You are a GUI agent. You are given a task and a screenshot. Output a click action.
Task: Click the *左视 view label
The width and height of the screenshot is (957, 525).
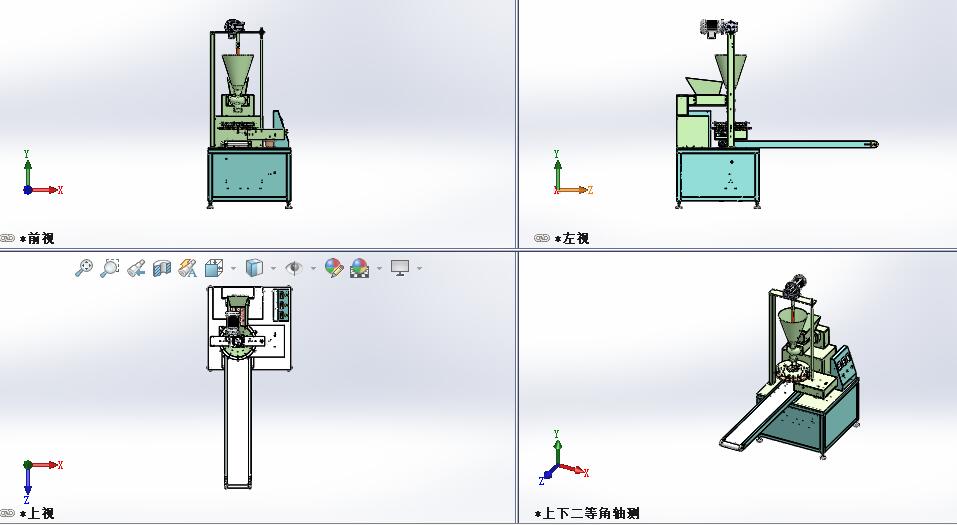572,239
